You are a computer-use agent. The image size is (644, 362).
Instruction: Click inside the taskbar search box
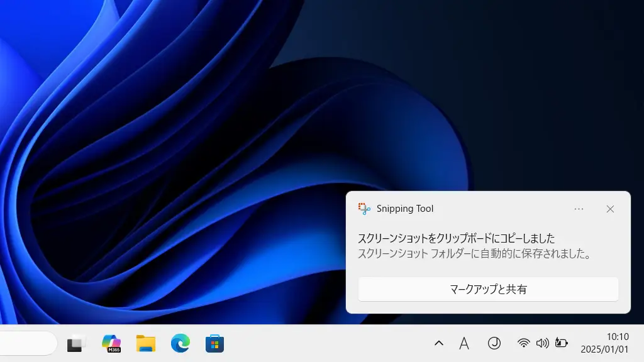pyautogui.click(x=28, y=343)
